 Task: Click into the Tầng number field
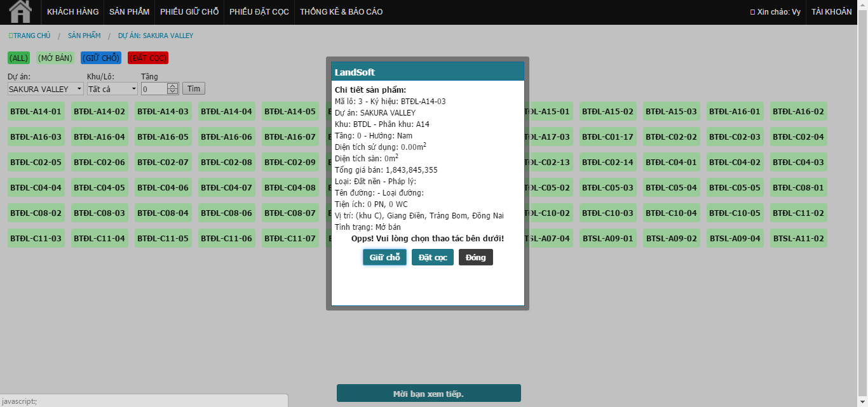point(154,89)
